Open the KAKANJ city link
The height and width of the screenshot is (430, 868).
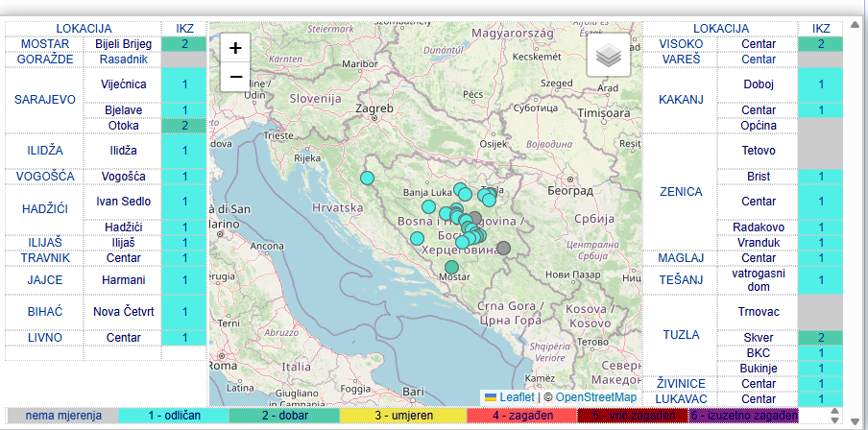coord(681,100)
